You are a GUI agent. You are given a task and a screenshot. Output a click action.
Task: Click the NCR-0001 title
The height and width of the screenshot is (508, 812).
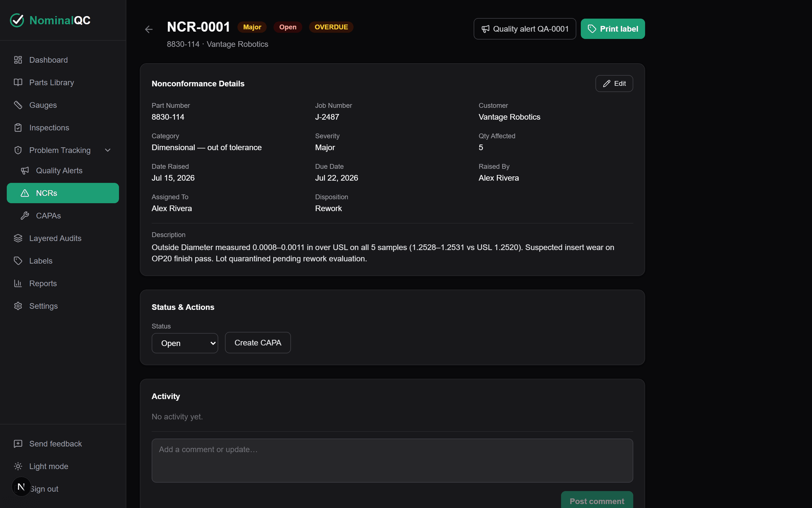199,27
